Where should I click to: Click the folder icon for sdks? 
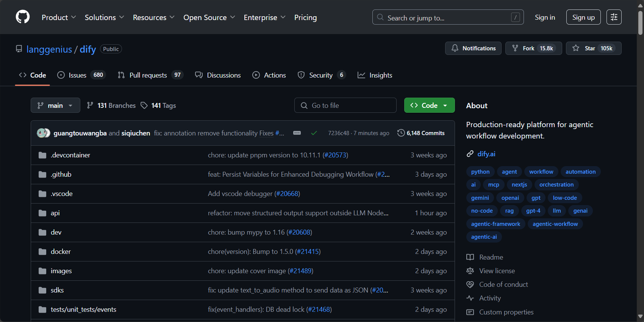pos(42,290)
